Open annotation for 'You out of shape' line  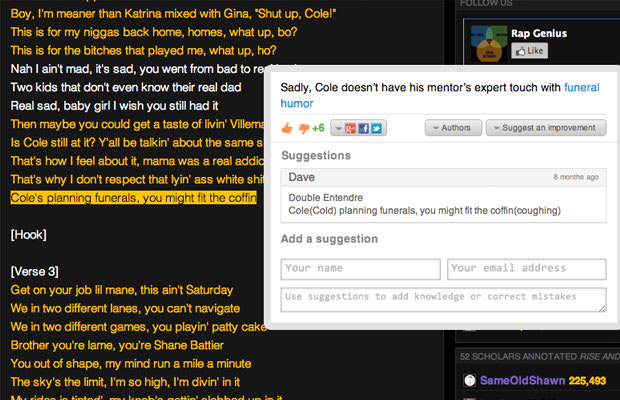pos(131,364)
